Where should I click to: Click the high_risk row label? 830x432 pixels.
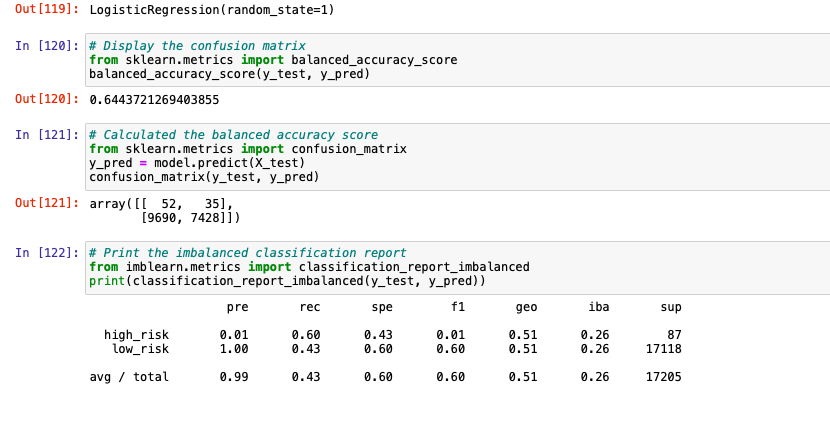(x=136, y=335)
